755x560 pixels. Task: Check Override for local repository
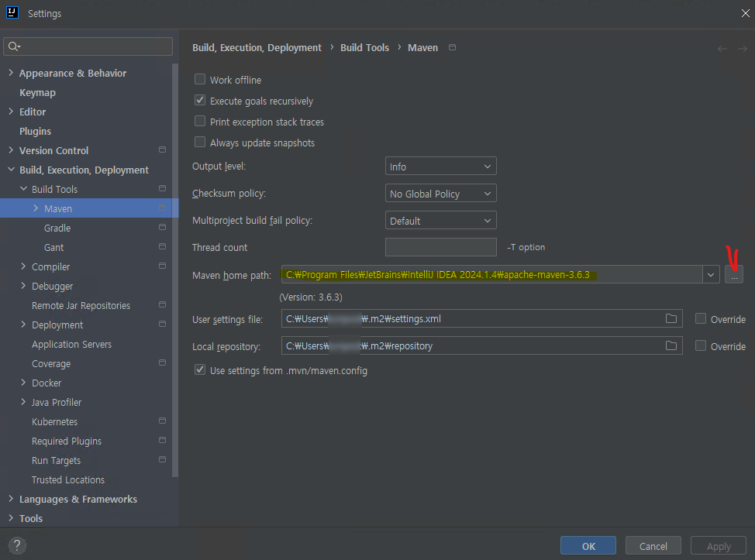click(x=701, y=345)
